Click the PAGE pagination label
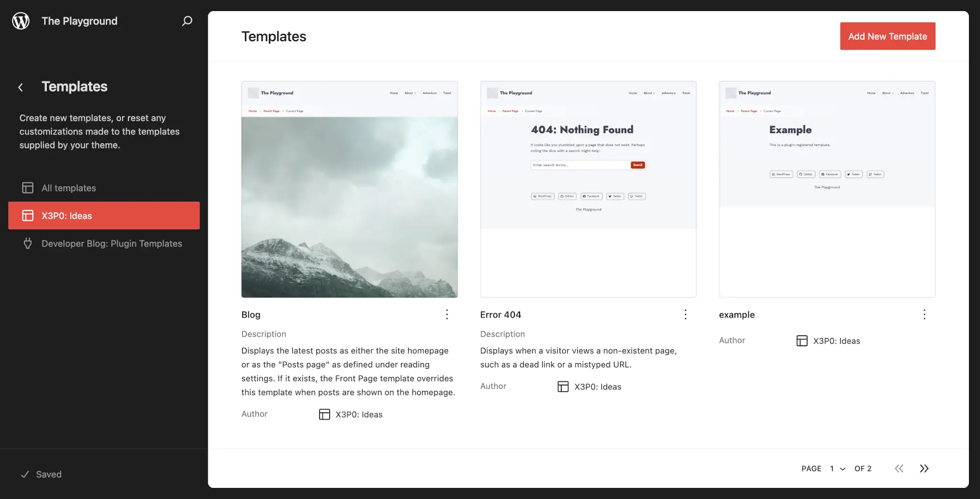The height and width of the screenshot is (499, 980). (812, 468)
